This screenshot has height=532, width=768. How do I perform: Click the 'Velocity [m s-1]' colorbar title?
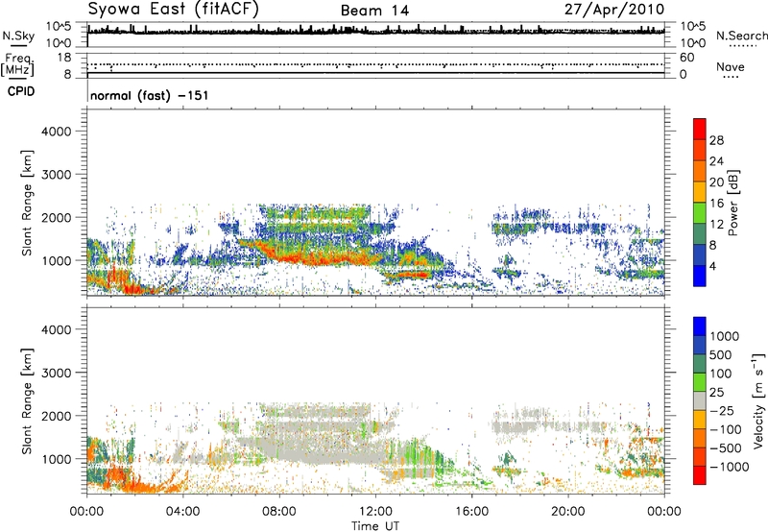click(x=758, y=400)
